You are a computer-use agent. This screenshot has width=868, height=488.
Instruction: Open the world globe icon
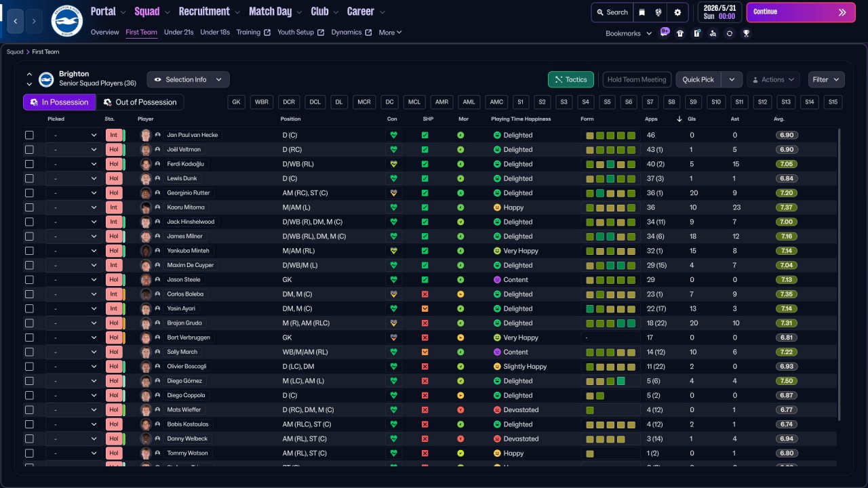[x=659, y=12]
